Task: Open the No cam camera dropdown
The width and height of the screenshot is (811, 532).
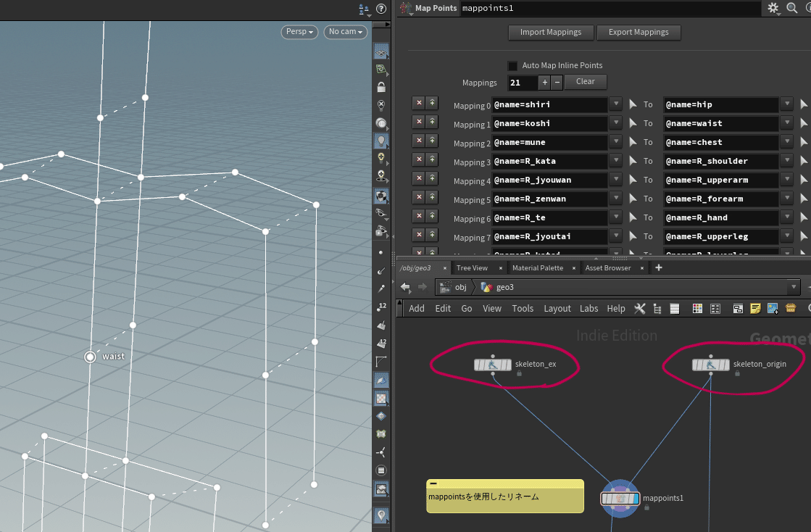Action: (x=345, y=32)
